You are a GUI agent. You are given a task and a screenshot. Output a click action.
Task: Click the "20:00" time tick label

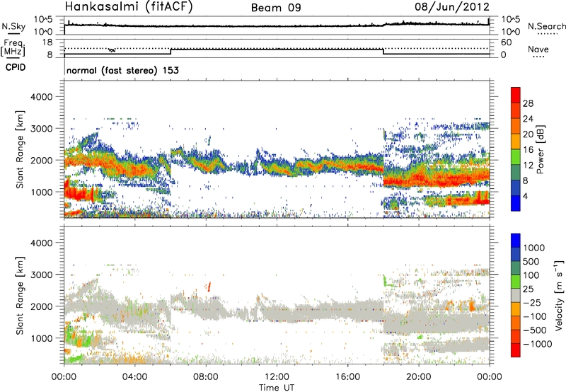[x=418, y=377]
